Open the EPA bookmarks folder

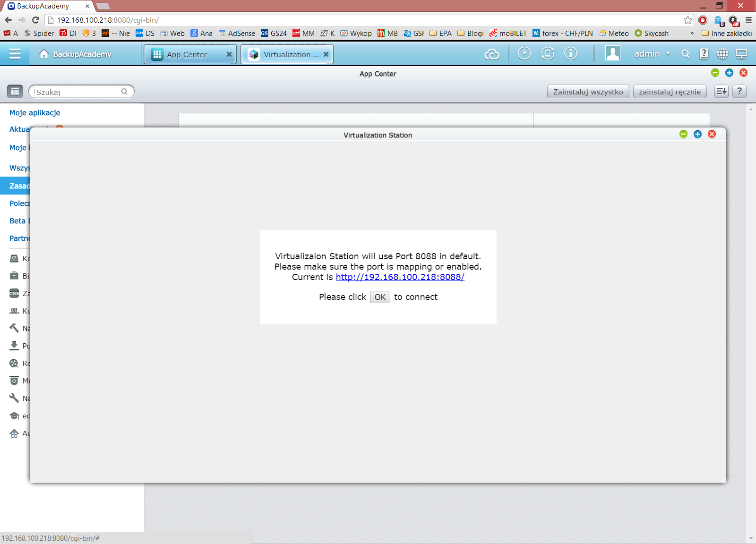click(x=440, y=33)
